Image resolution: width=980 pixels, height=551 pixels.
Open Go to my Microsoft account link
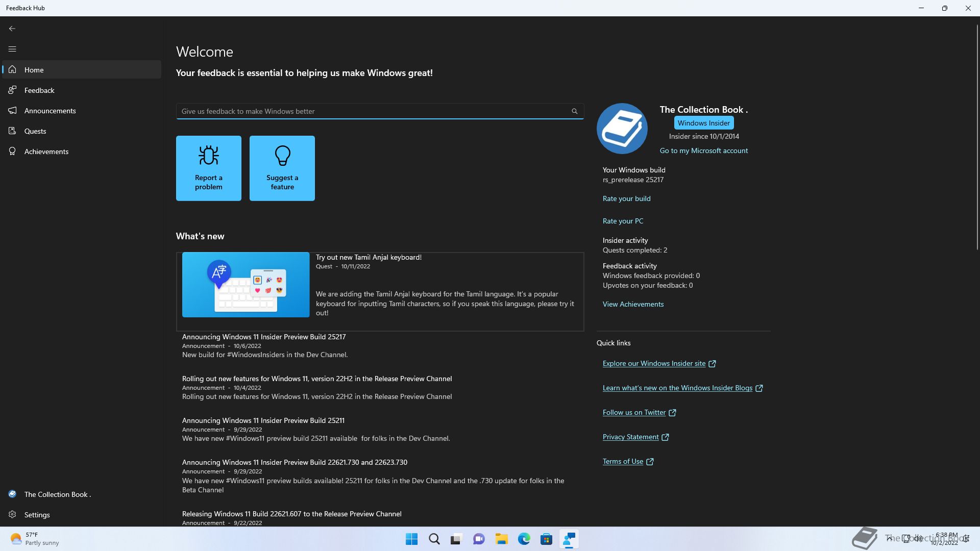(x=703, y=151)
